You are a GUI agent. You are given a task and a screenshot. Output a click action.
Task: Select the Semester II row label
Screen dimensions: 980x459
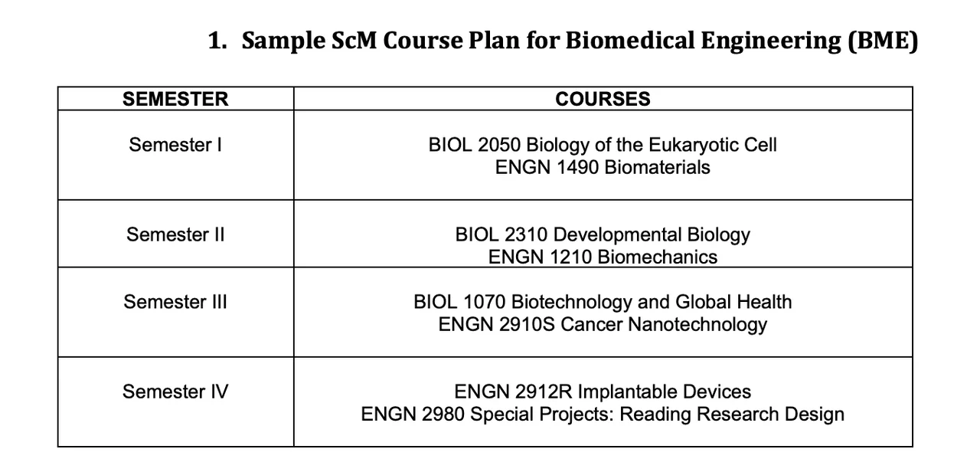coord(175,234)
